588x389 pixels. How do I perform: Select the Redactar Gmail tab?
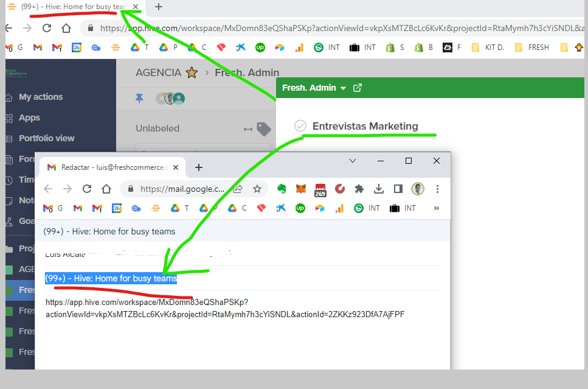112,167
